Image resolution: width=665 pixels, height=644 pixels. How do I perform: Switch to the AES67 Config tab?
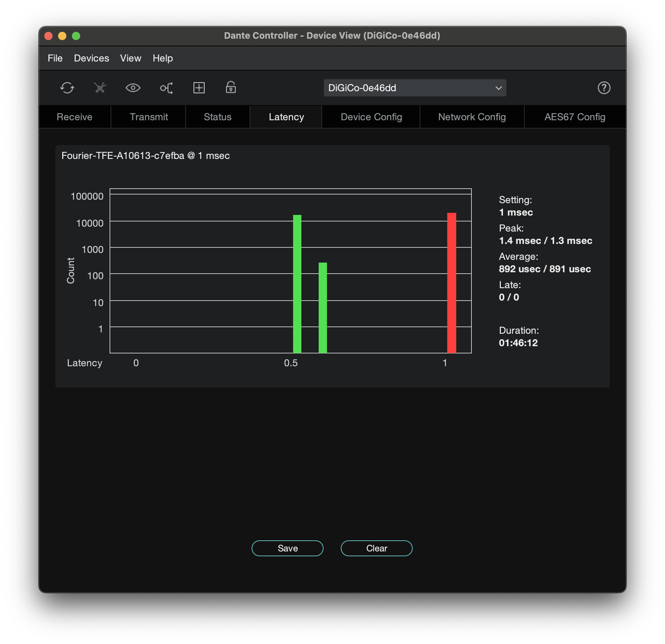[x=575, y=117]
